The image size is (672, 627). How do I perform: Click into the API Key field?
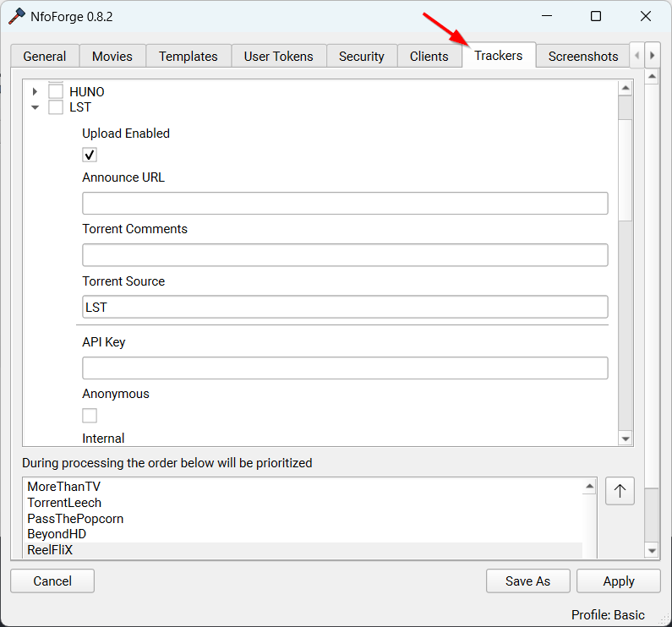tap(345, 368)
